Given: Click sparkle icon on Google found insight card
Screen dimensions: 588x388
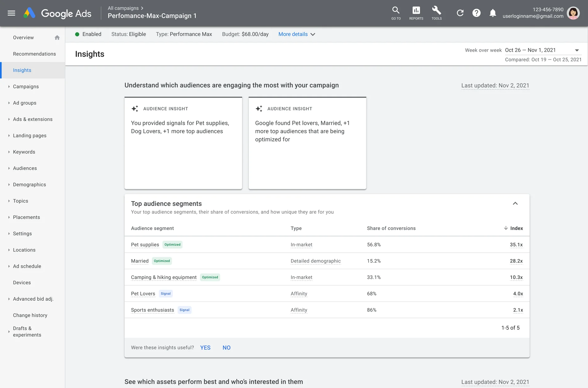Looking at the screenshot, I should [259, 109].
